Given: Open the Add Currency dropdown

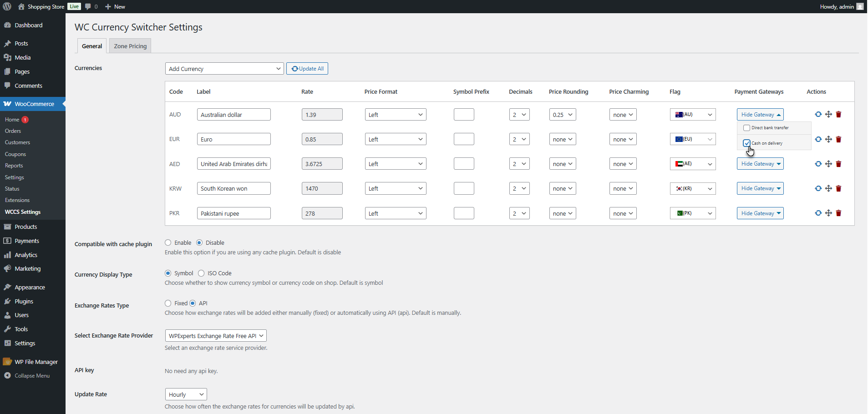Looking at the screenshot, I should coord(224,69).
